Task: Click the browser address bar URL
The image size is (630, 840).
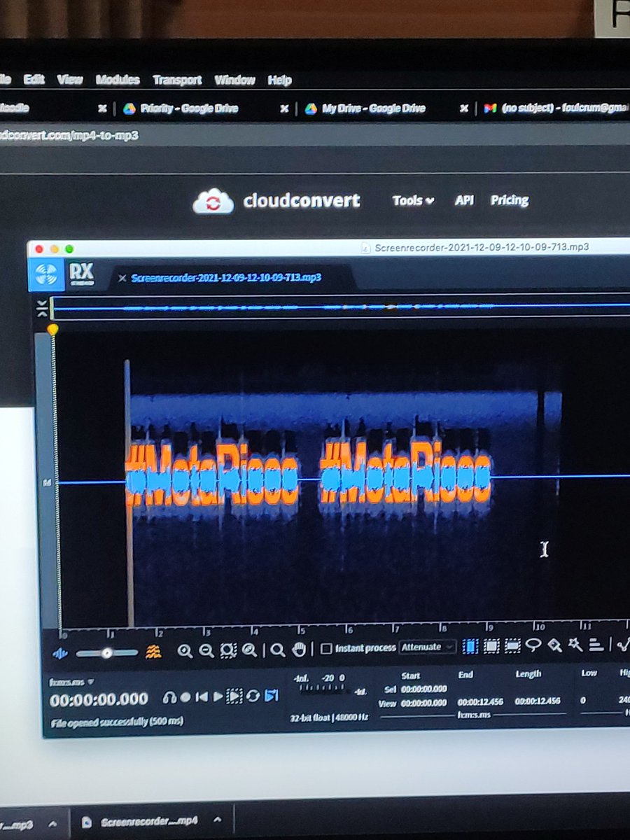Action: tap(69, 135)
